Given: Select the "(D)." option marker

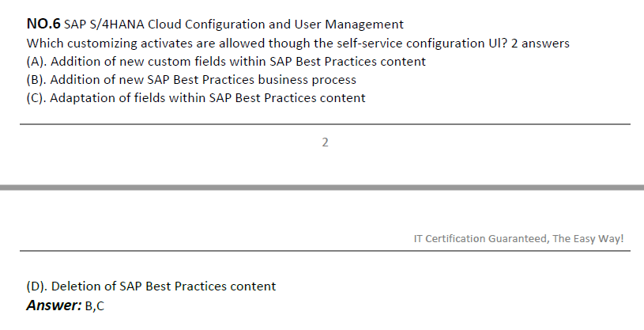Looking at the screenshot, I should (x=36, y=286).
